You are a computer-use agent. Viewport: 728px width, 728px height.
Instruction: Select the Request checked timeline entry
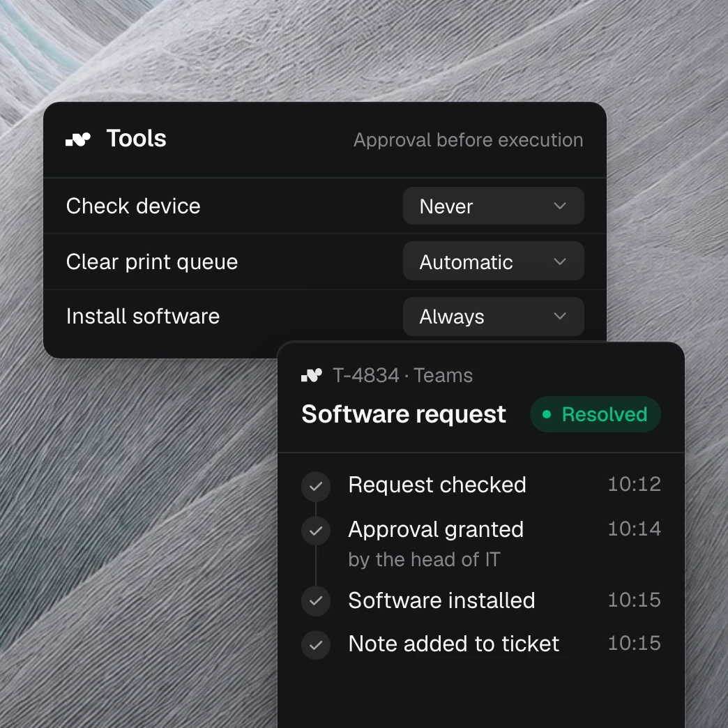(437, 485)
